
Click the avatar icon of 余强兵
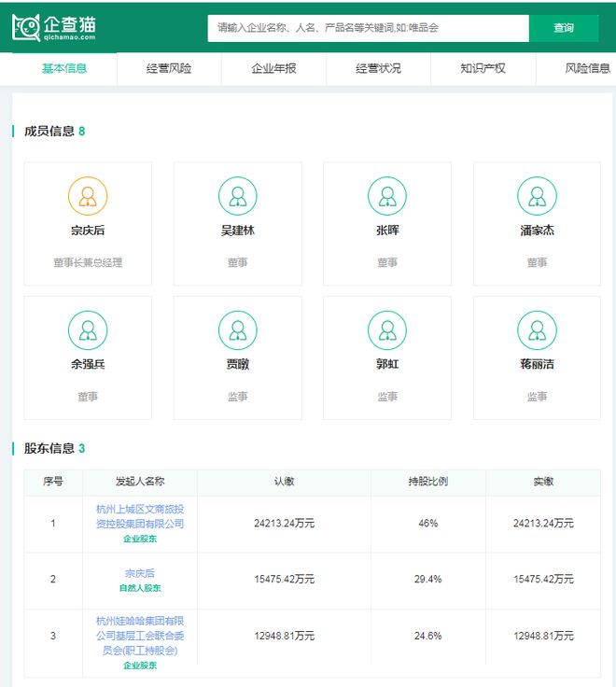(88, 329)
